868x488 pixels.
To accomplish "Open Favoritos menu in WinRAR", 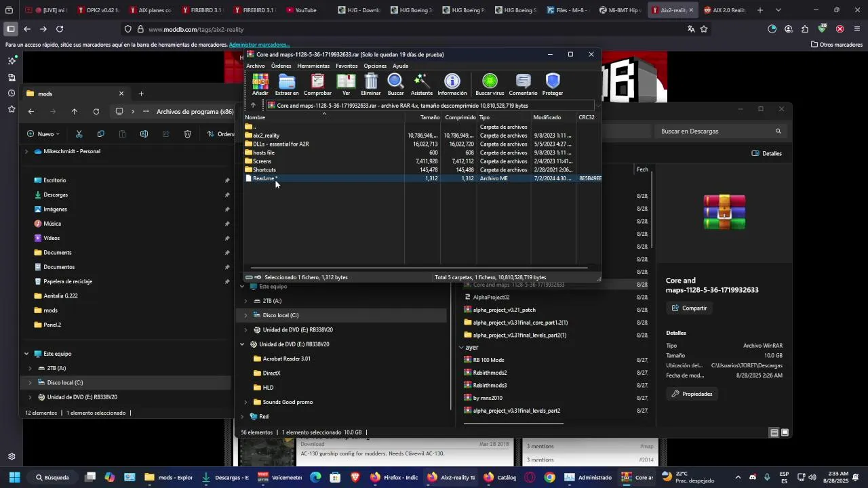I will 347,66.
